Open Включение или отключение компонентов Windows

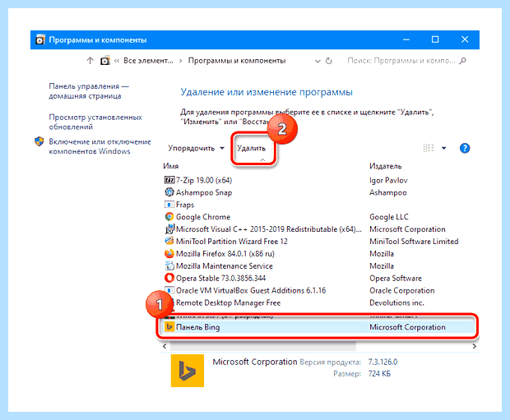(x=100, y=146)
